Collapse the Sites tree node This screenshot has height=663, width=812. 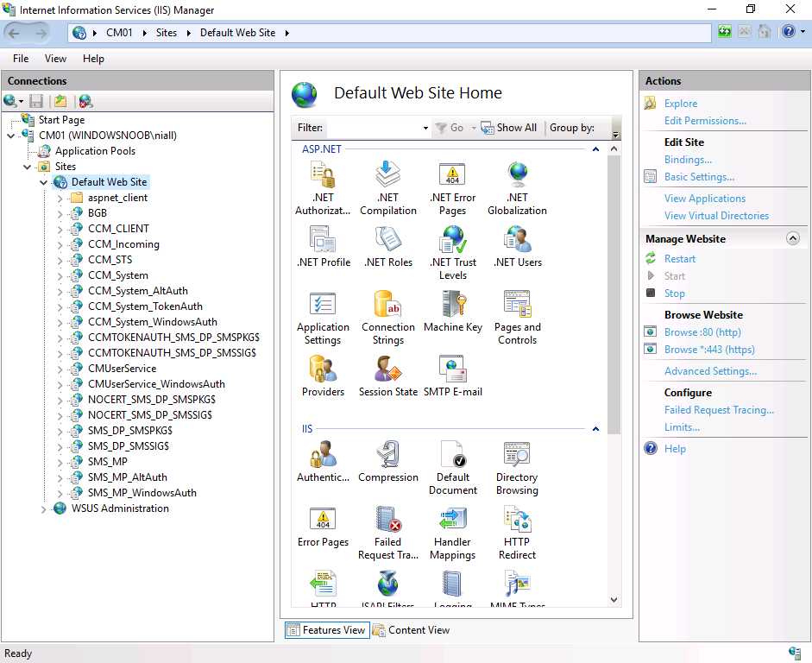(27, 167)
